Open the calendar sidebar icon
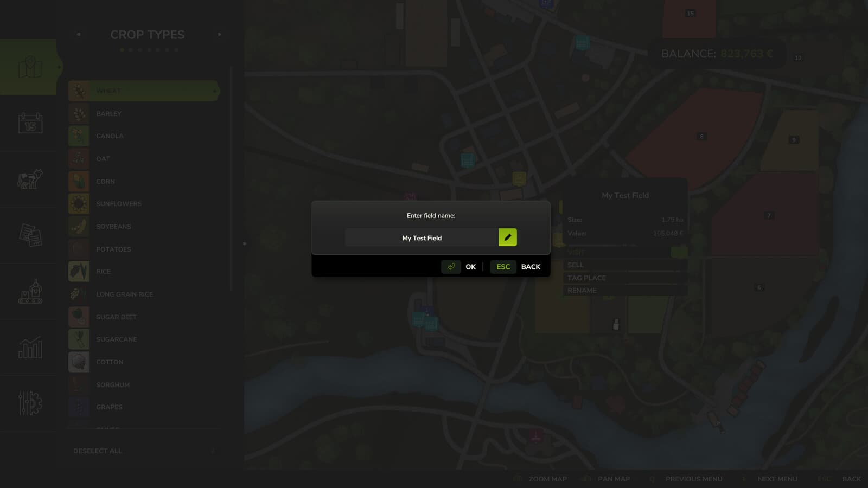 tap(30, 123)
